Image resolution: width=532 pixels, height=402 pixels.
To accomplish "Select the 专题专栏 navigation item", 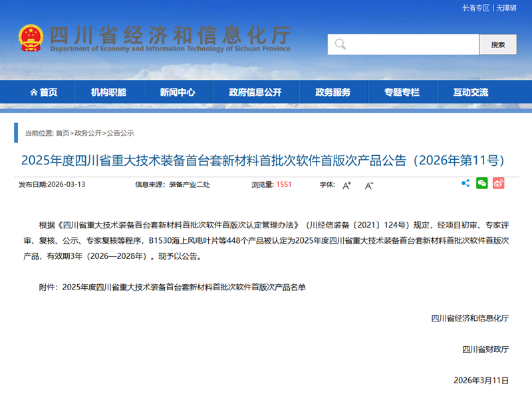I will (402, 93).
